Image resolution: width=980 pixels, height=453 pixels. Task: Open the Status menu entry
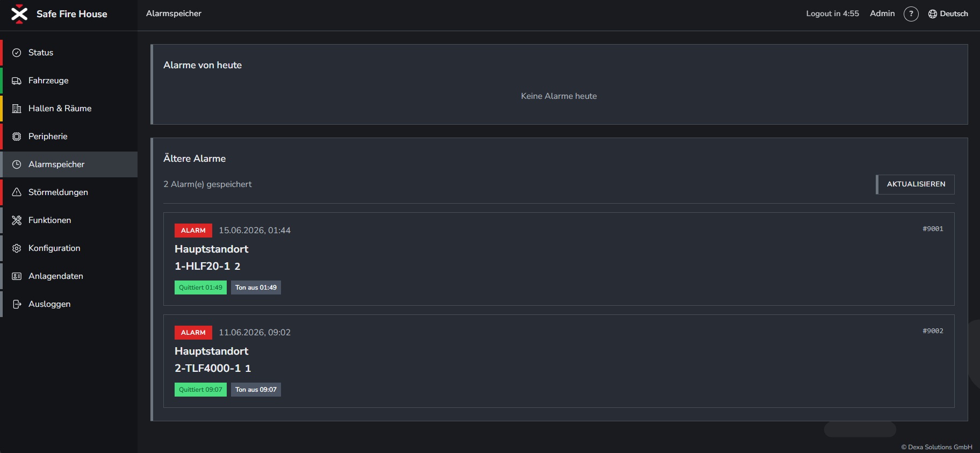(x=69, y=53)
